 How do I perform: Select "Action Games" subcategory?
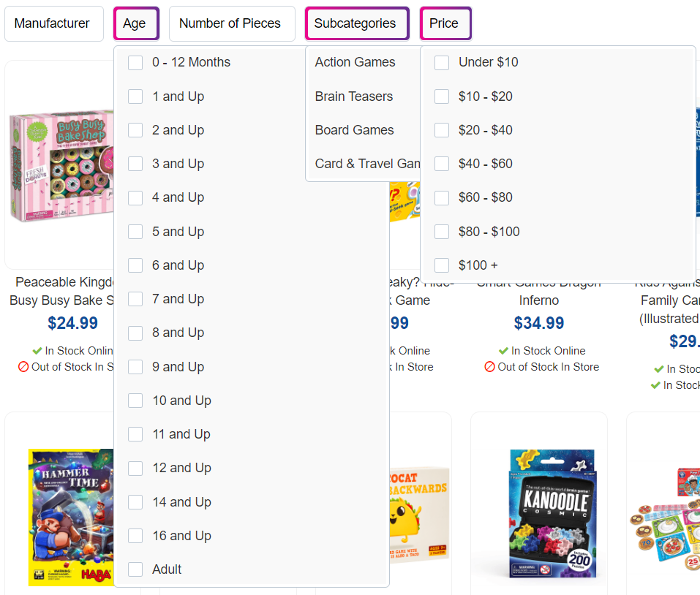pos(354,62)
